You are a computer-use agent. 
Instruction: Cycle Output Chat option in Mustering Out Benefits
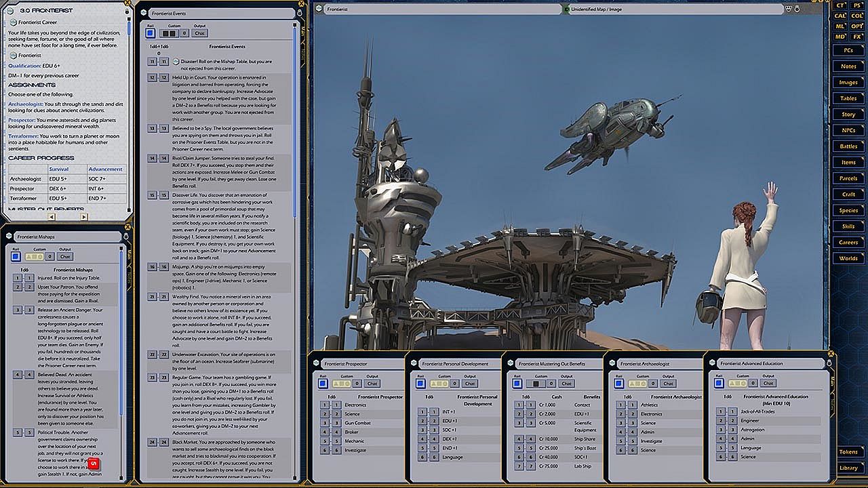click(x=567, y=384)
